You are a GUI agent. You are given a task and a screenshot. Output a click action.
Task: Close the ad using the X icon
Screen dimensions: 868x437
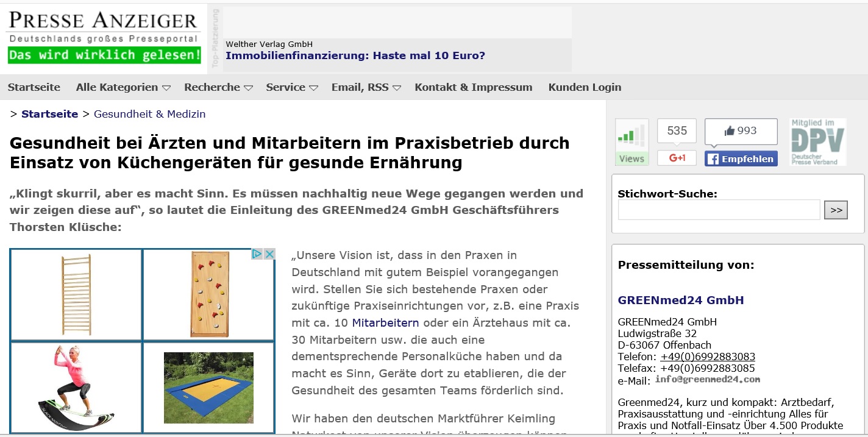269,254
